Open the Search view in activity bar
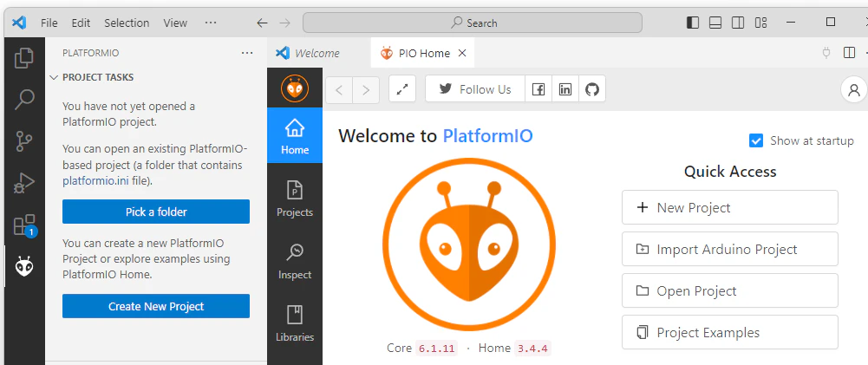868x365 pixels. pos(23,100)
